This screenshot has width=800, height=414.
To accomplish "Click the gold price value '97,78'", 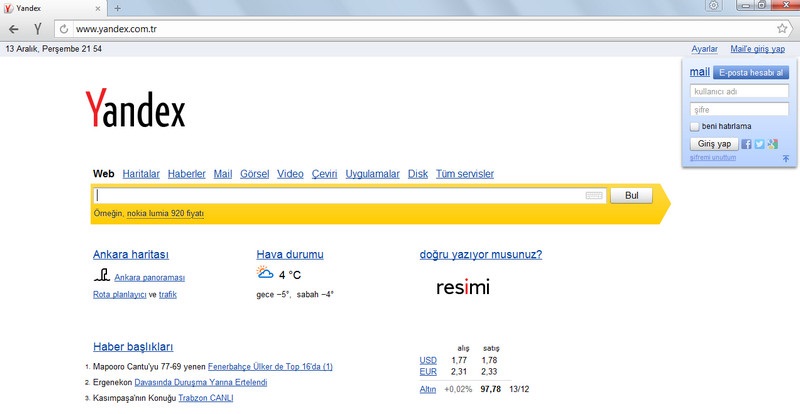I will coord(490,389).
